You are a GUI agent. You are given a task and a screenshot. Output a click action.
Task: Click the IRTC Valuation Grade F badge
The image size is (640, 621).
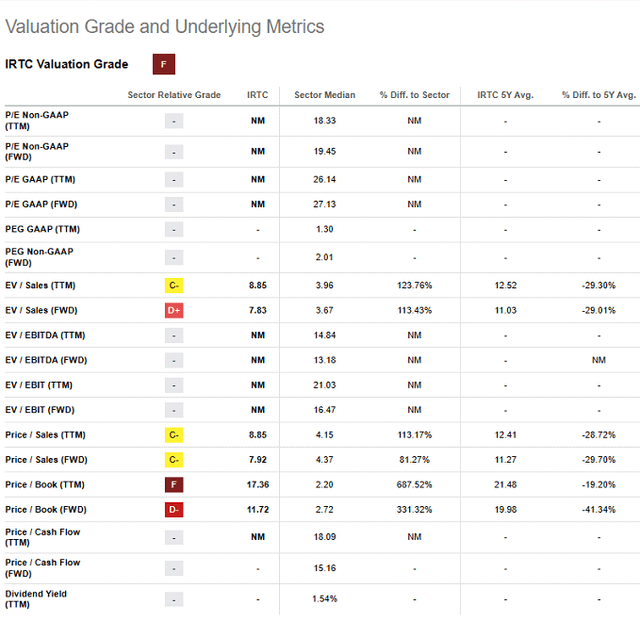click(164, 65)
